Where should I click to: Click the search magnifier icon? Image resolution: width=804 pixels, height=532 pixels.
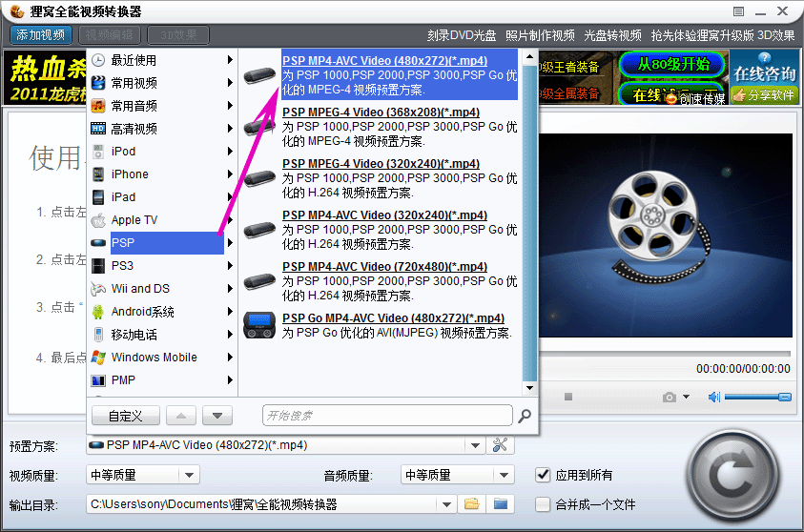pyautogui.click(x=525, y=416)
